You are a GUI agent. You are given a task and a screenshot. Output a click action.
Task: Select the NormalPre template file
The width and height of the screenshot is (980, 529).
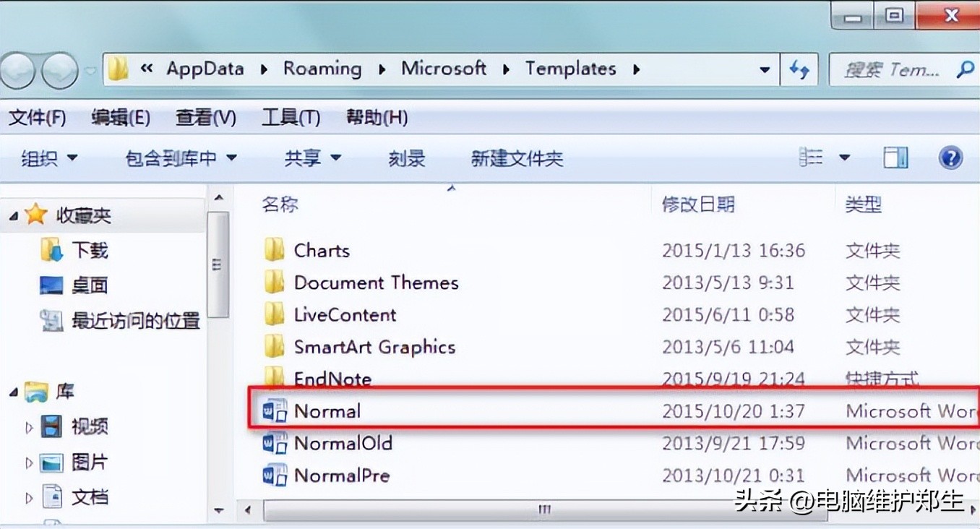(342, 475)
